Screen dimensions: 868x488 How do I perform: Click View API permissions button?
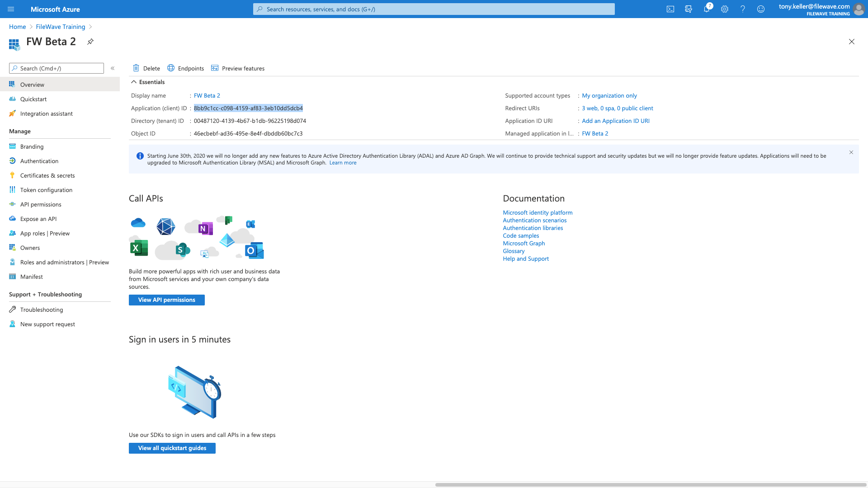pos(167,300)
